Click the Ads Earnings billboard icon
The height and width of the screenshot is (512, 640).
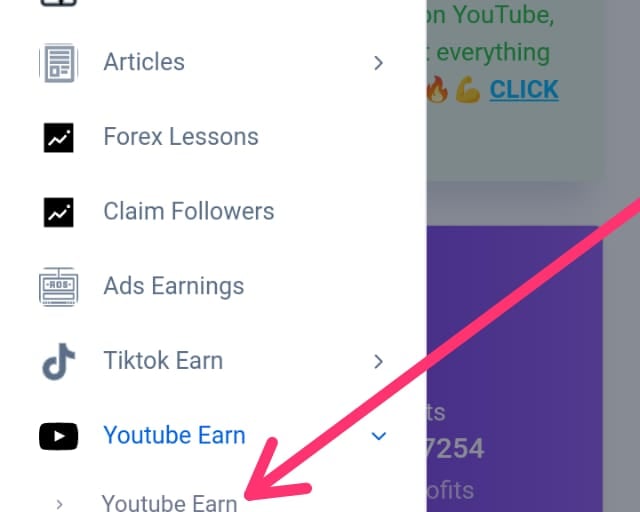tap(59, 287)
